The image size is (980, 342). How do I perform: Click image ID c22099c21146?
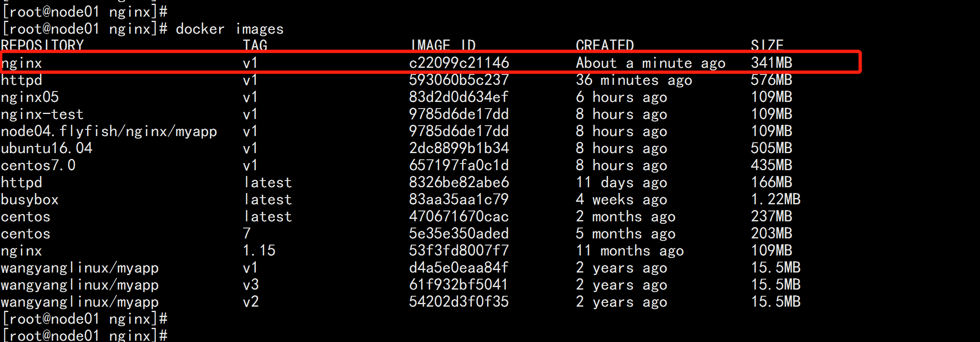[459, 63]
